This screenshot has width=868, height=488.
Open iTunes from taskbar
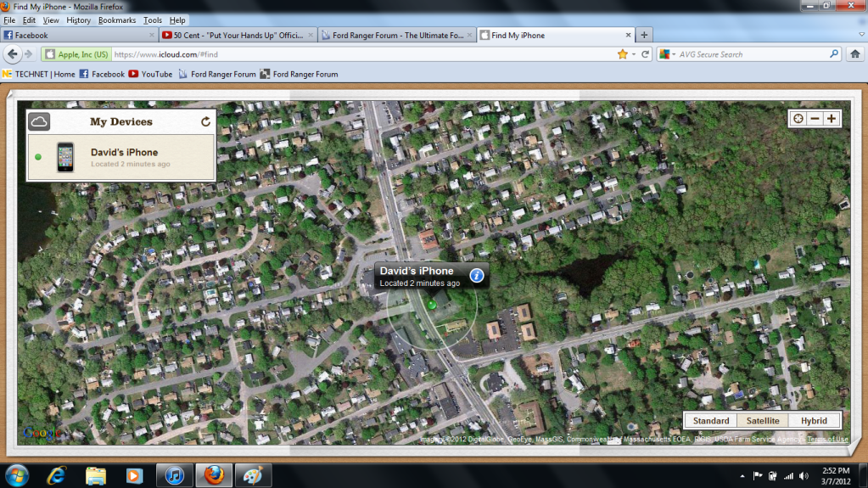(175, 476)
